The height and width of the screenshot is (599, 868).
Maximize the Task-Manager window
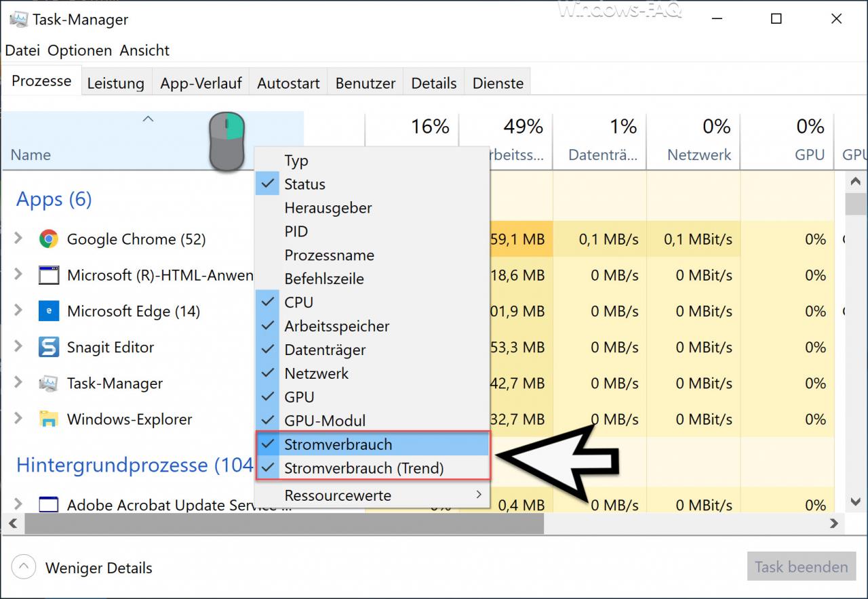[x=776, y=19]
